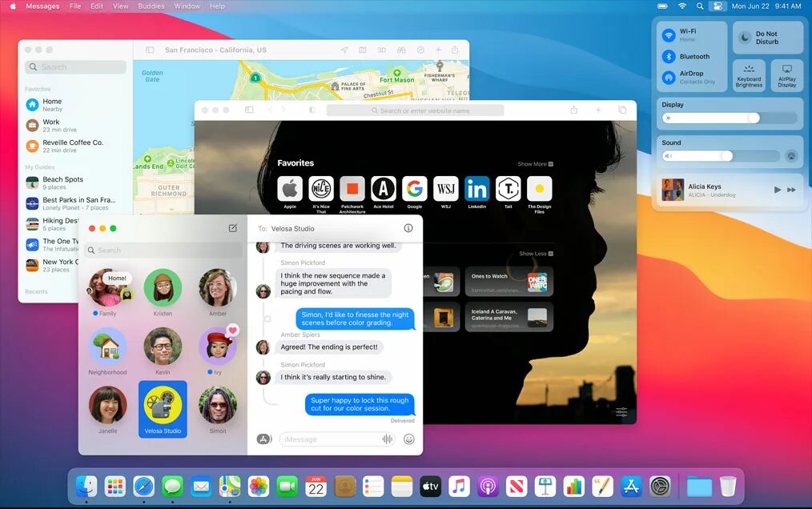This screenshot has width=812, height=509.
Task: Record an audio message with the waveform icon
Action: tap(387, 439)
